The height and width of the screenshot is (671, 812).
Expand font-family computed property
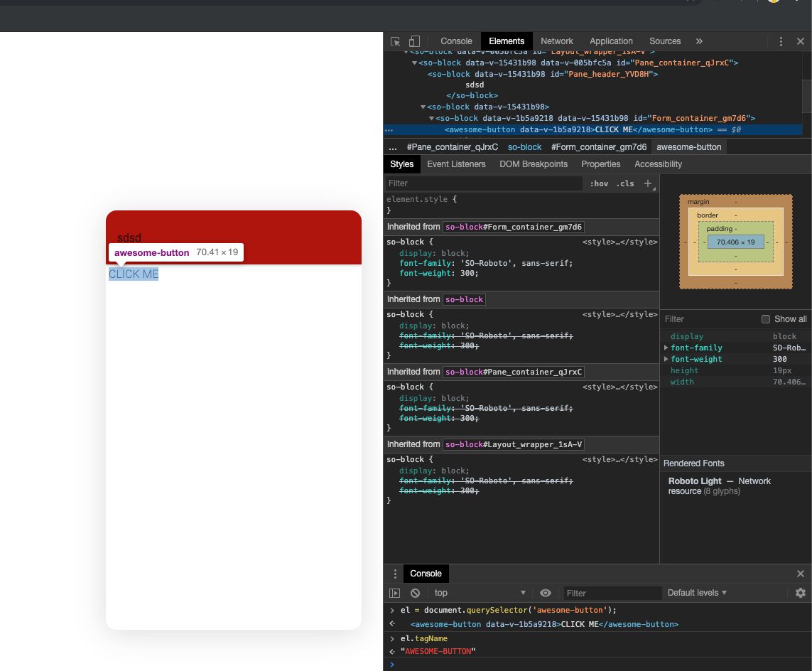(666, 348)
